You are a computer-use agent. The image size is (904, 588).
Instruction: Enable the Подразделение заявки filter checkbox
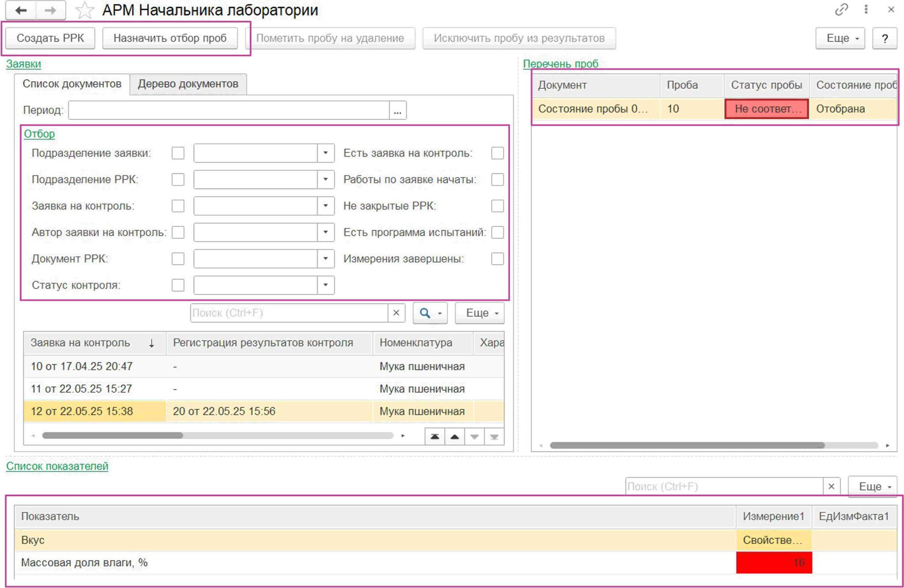click(178, 153)
